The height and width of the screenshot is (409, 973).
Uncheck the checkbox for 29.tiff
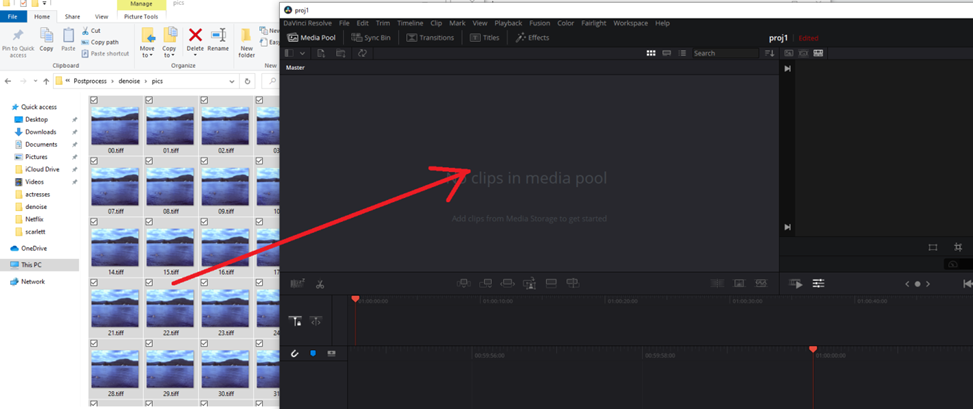150,343
